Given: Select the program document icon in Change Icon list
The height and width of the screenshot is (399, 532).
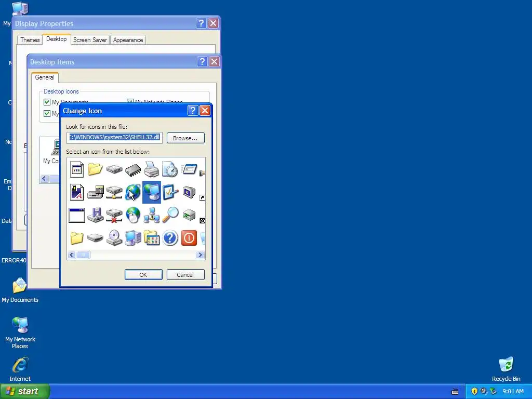Looking at the screenshot, I should [77, 169].
